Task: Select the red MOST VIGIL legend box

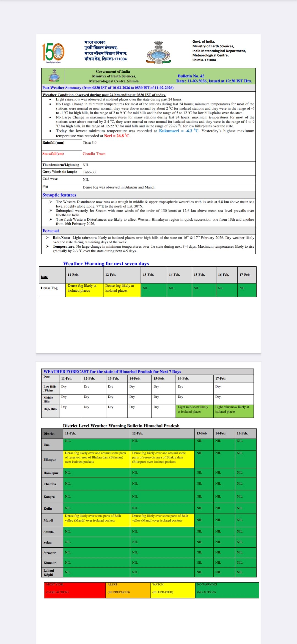Action: (x=75, y=590)
